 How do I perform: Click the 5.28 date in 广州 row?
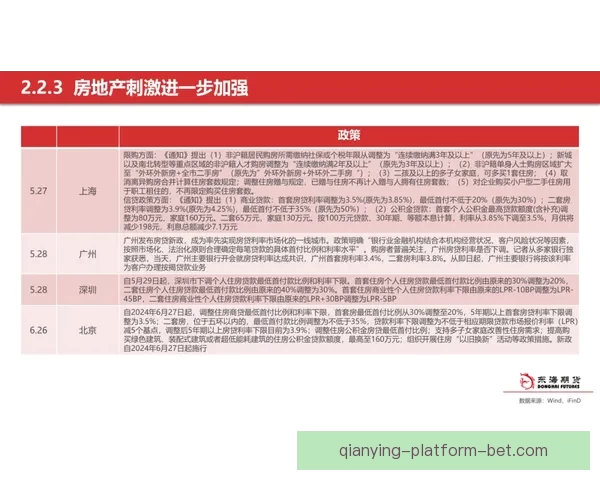coord(39,254)
